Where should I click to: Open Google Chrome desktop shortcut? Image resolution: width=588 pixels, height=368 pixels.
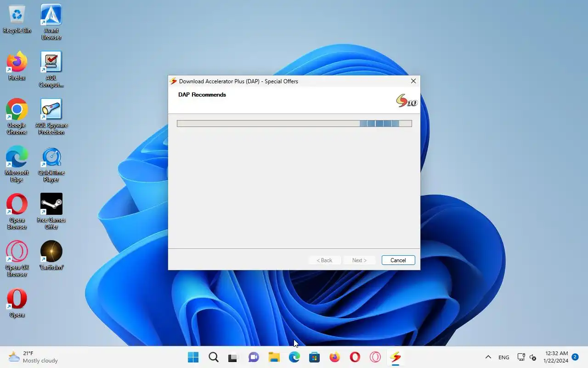pos(17,117)
